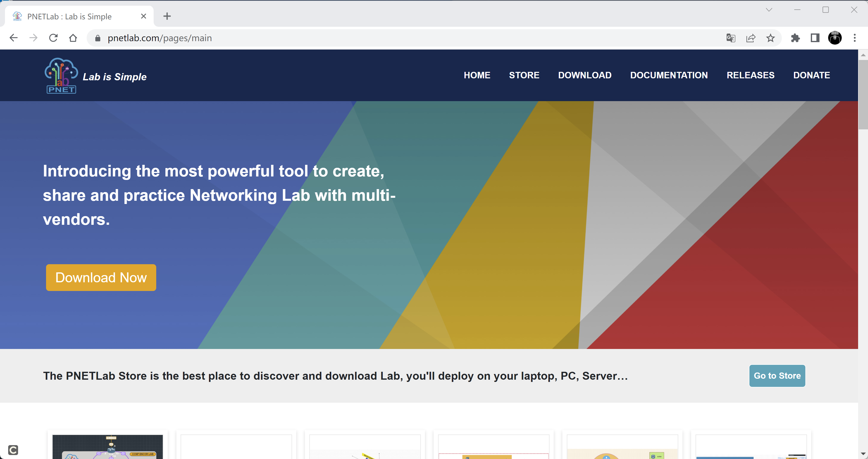Open a new browser tab

tap(167, 16)
